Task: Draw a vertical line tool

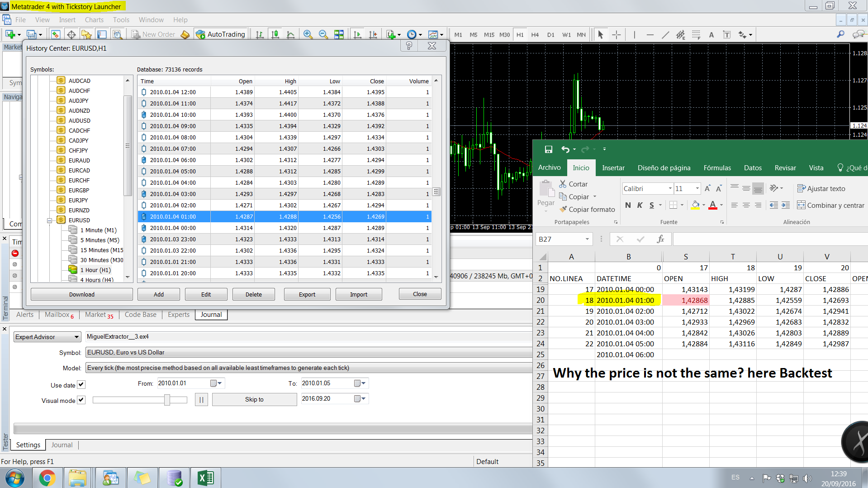Action: tap(634, 34)
